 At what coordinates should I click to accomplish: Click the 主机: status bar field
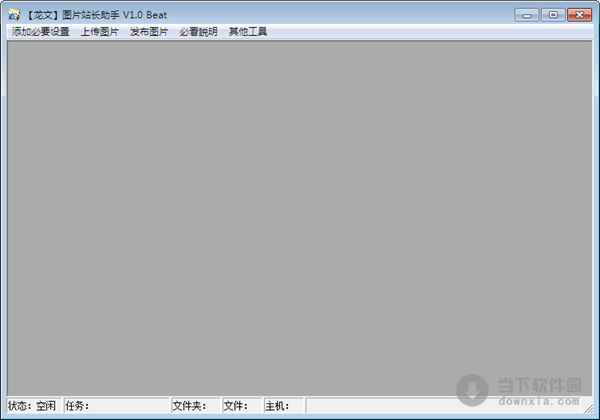284,405
